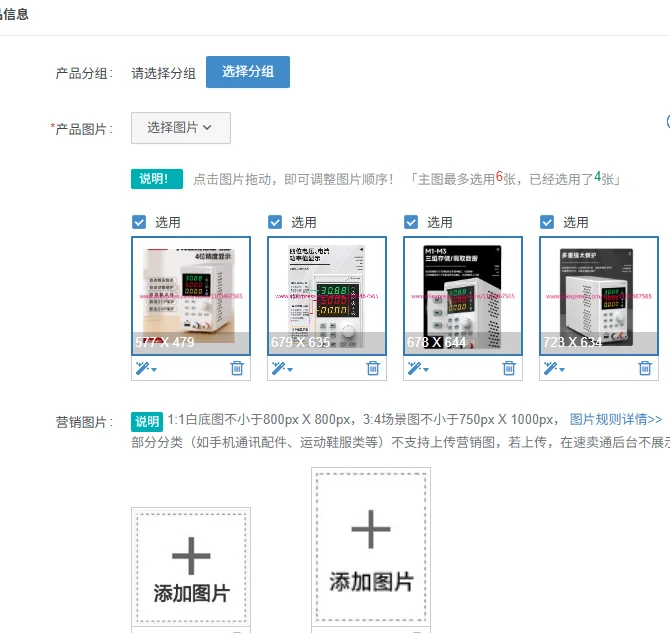Click the 请选择分组 placeholder text
The width and height of the screenshot is (670, 633).
(x=164, y=73)
